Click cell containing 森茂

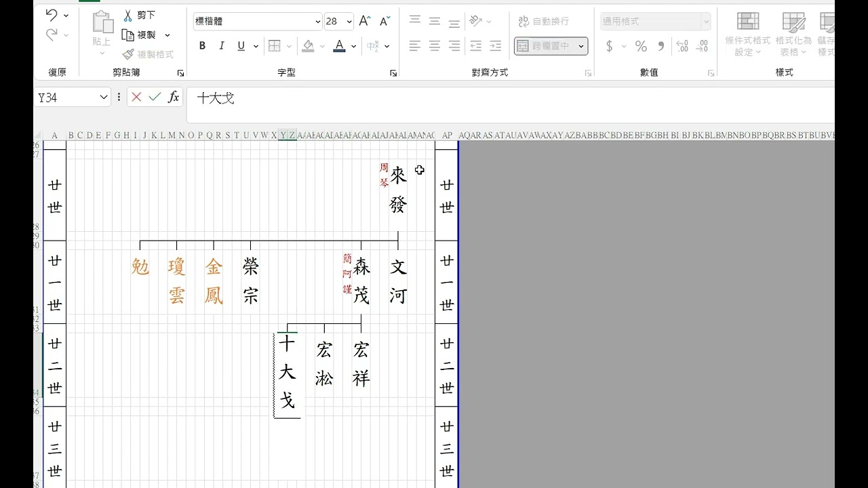(361, 281)
